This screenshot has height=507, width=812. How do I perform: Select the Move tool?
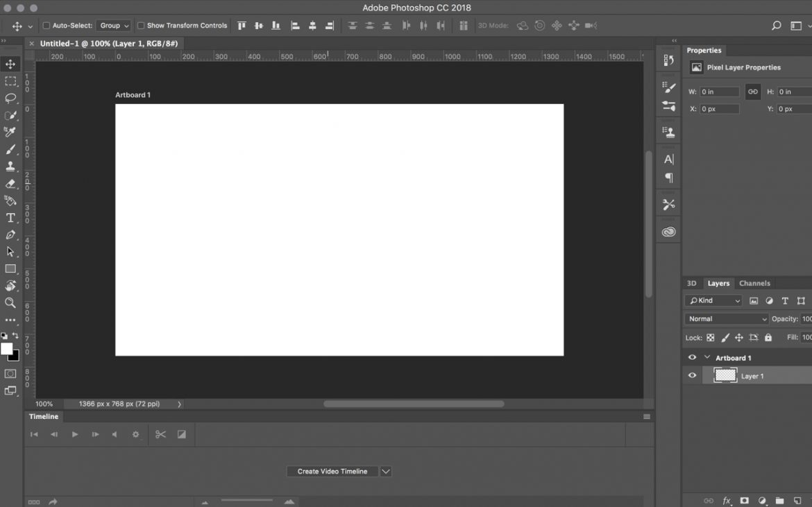point(10,64)
